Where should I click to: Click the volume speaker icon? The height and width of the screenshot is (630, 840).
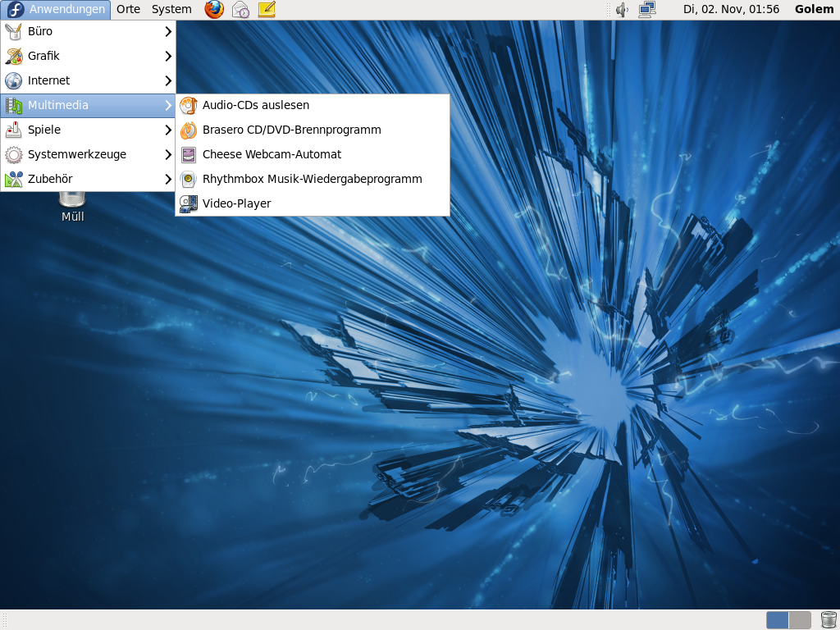point(622,10)
